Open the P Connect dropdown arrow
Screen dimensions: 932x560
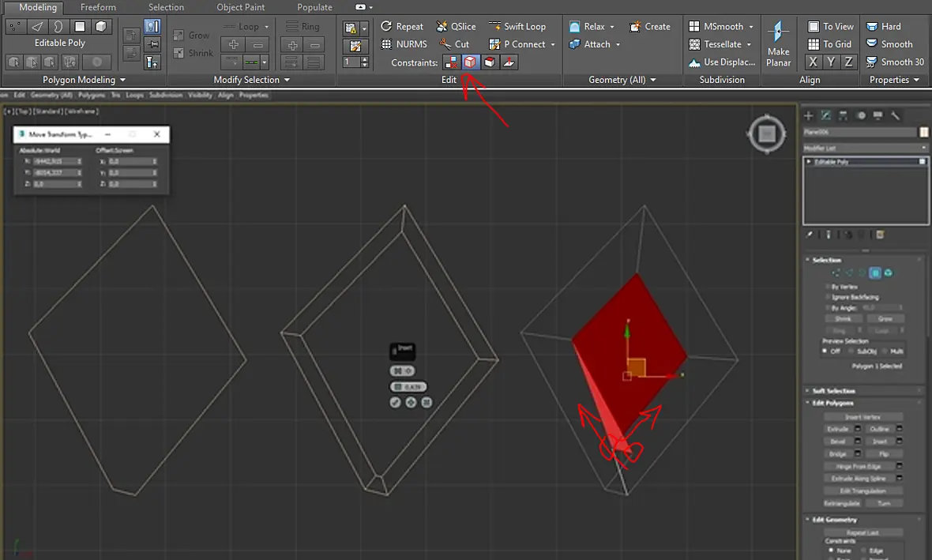[x=553, y=44]
